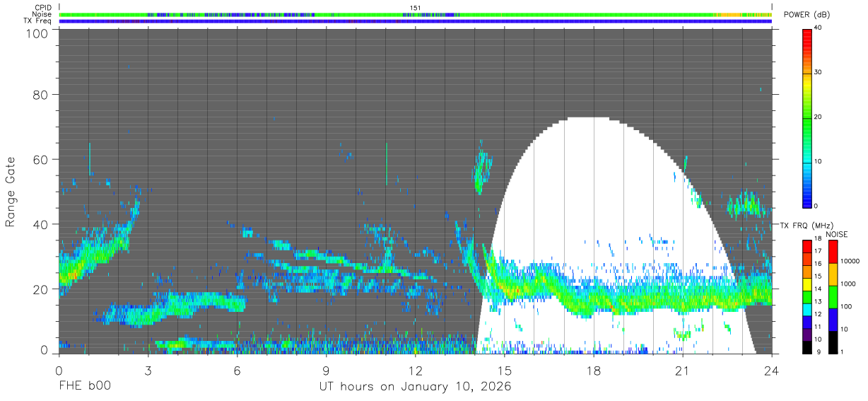
Task: Click the 100 tick on the Range Gate axis
Action: point(38,33)
